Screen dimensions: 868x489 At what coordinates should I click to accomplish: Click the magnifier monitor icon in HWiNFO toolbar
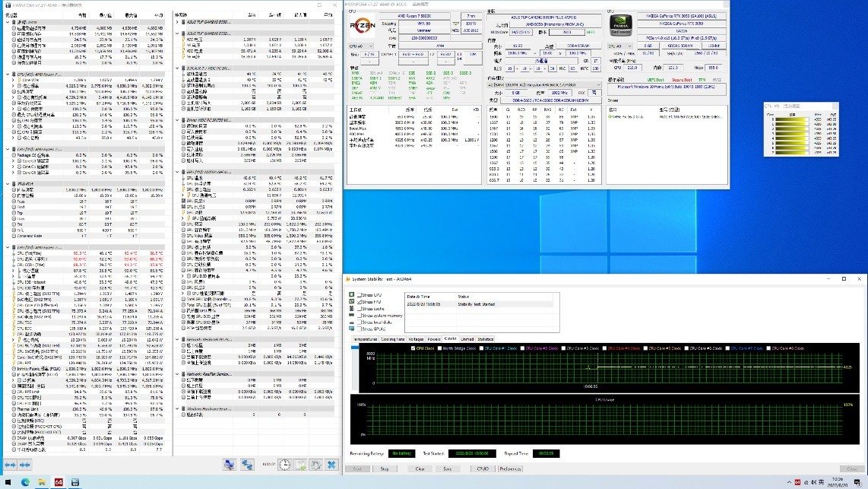(x=230, y=465)
